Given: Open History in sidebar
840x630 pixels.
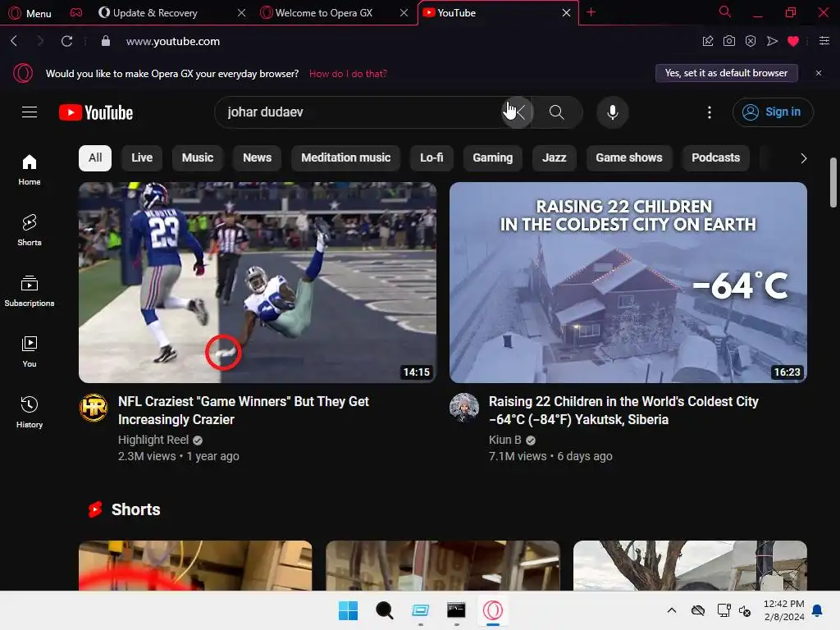Looking at the screenshot, I should 30,412.
